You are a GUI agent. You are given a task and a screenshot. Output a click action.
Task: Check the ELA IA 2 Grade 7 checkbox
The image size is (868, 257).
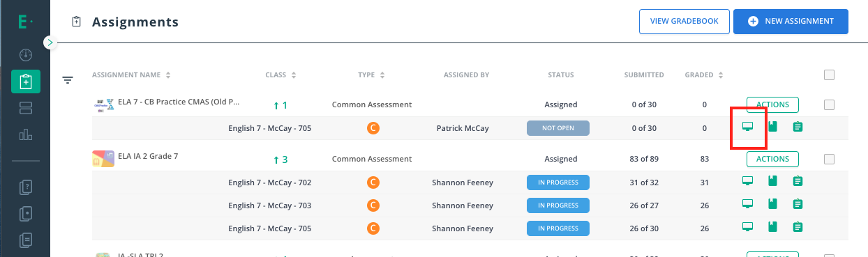click(x=829, y=159)
